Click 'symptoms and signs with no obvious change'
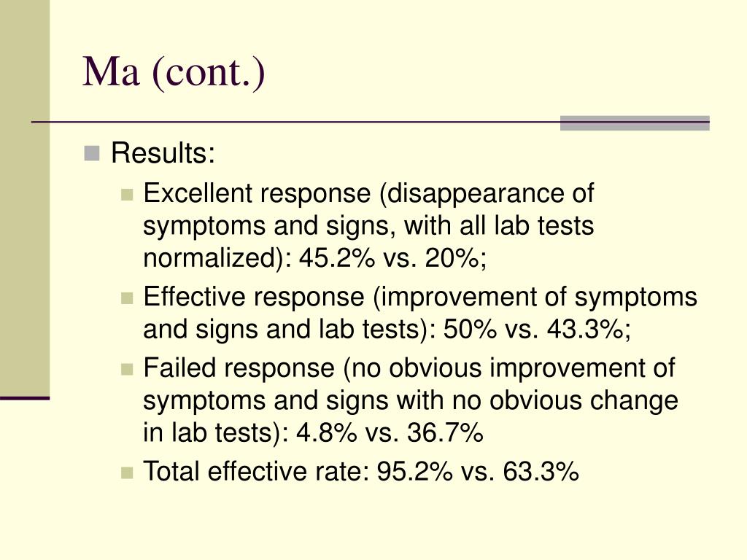 tap(410, 400)
